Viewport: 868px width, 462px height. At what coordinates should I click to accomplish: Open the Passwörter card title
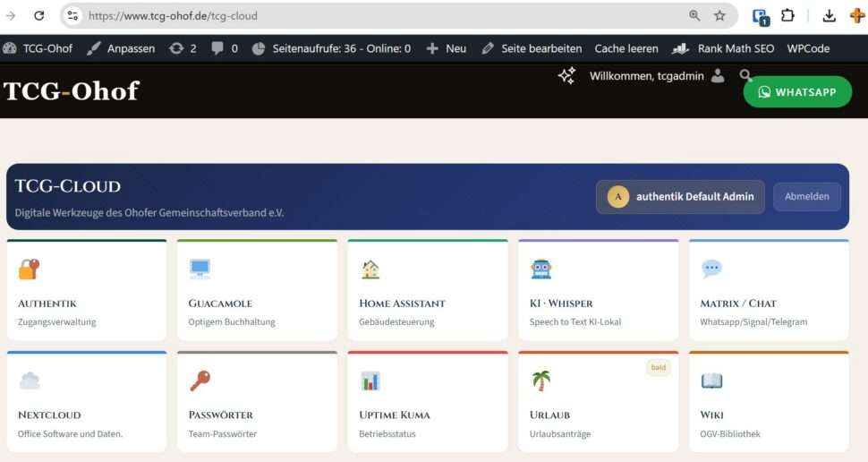(221, 415)
